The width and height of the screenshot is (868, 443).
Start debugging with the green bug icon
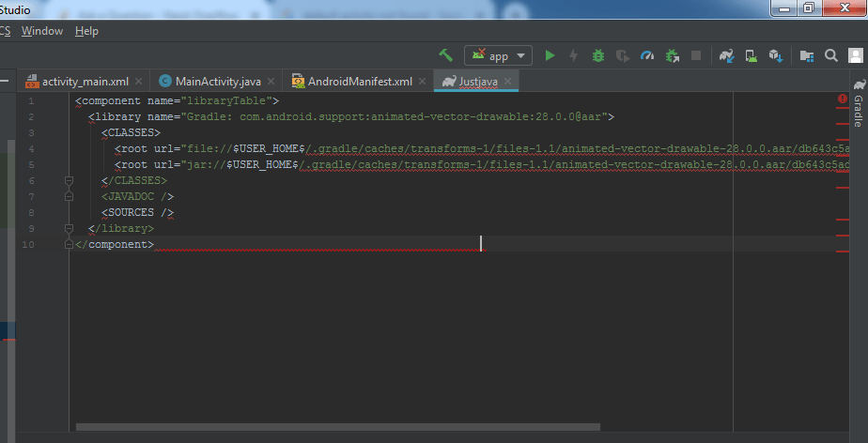click(x=597, y=55)
